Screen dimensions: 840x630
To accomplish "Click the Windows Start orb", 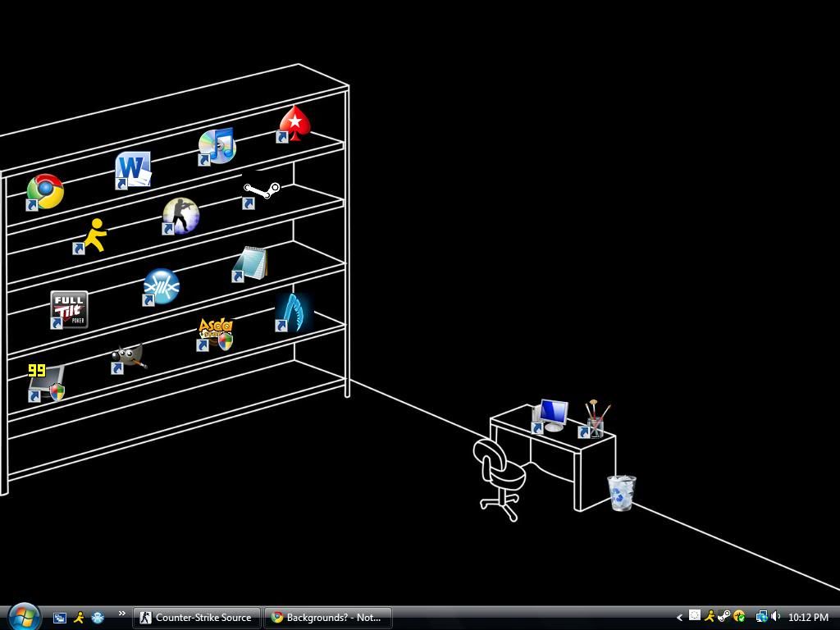I will click(24, 617).
